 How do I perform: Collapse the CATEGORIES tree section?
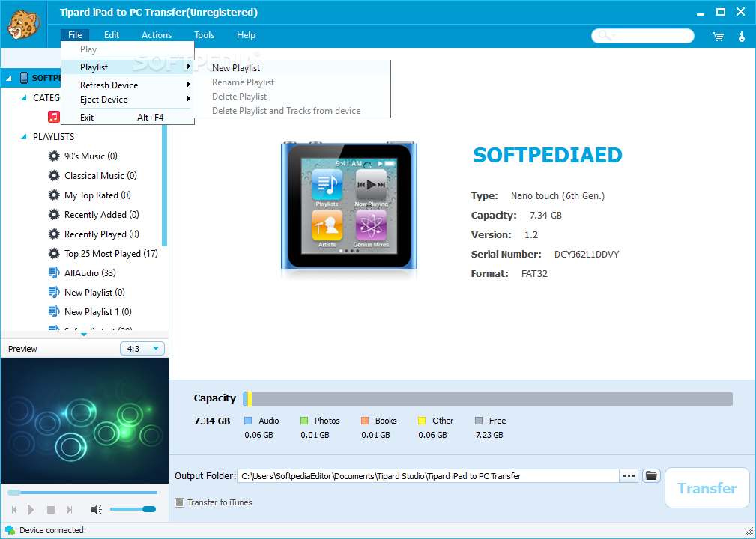[24, 98]
